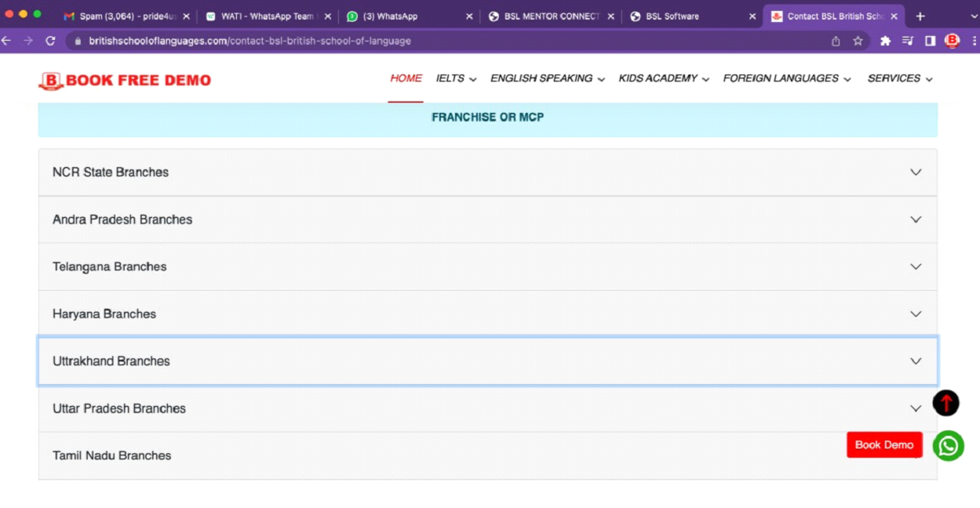This screenshot has width=980, height=508.
Task: Open FOREIGN LANGUAGES dropdown menu
Action: tap(786, 78)
